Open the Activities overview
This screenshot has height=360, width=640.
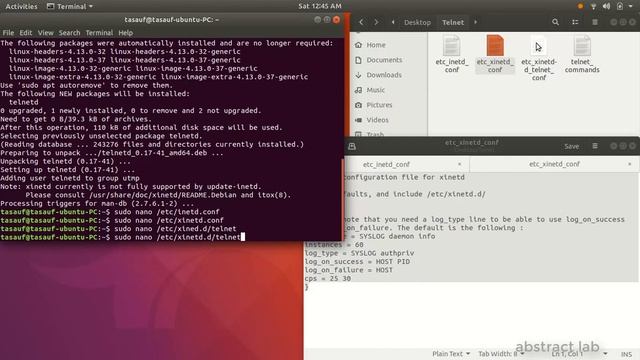pyautogui.click(x=21, y=6)
